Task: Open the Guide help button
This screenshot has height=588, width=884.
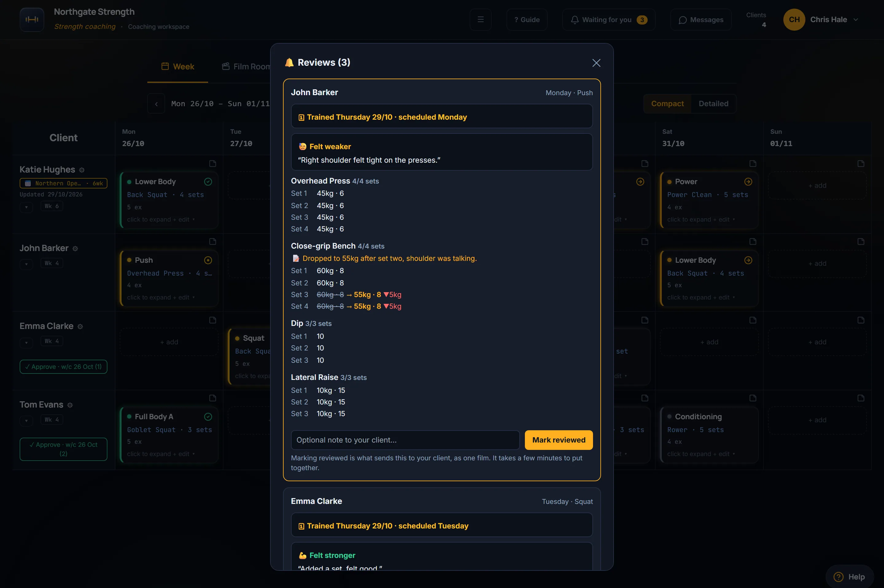Action: click(x=527, y=20)
